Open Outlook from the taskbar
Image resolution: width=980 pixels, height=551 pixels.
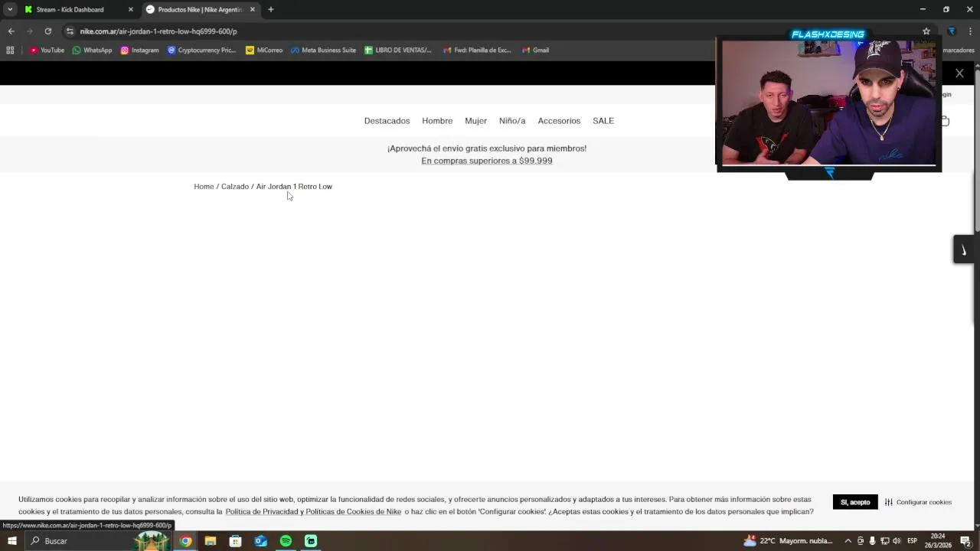(x=261, y=541)
